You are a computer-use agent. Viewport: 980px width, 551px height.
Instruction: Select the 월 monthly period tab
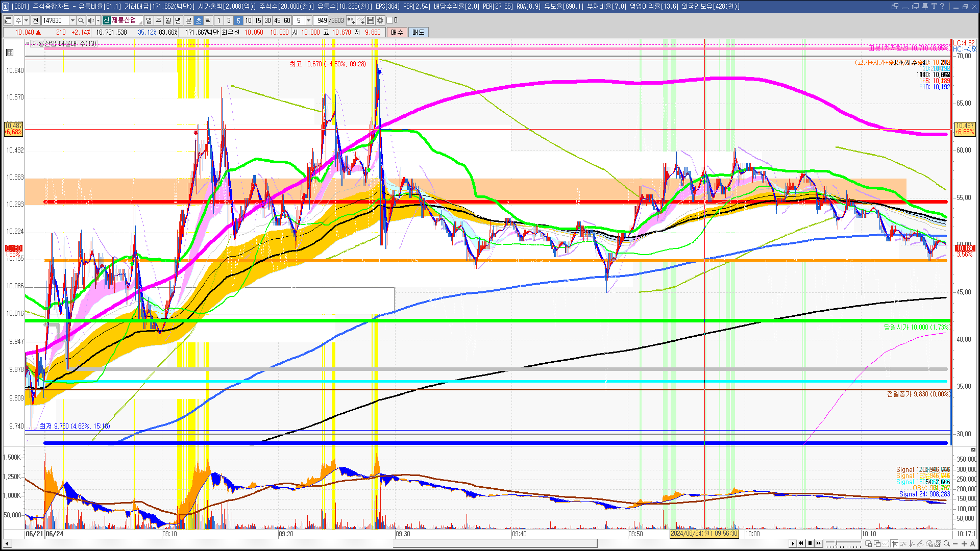(x=168, y=20)
